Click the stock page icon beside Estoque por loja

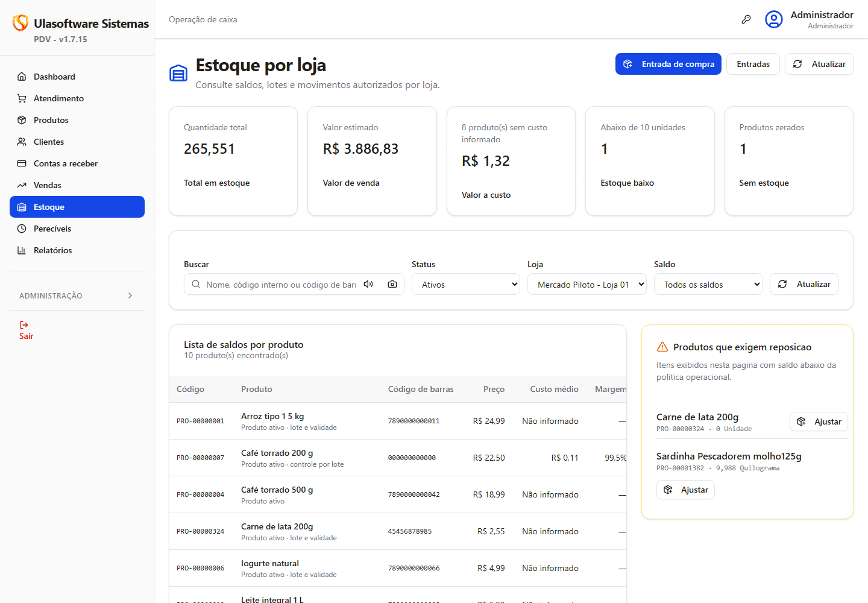coord(178,74)
